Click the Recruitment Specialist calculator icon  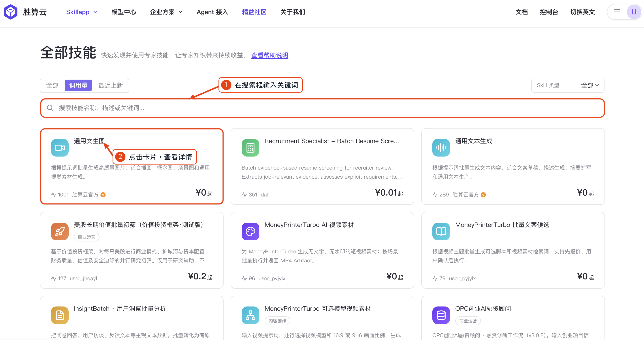[250, 148]
